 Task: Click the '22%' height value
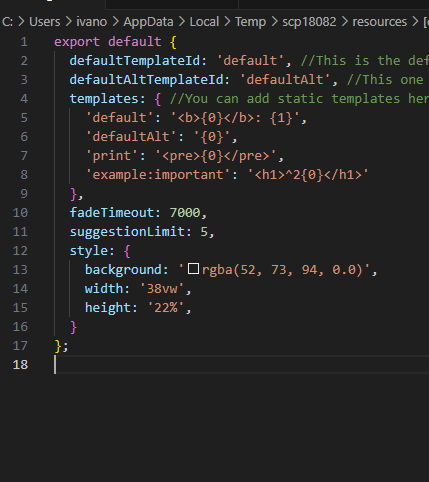[166, 308]
